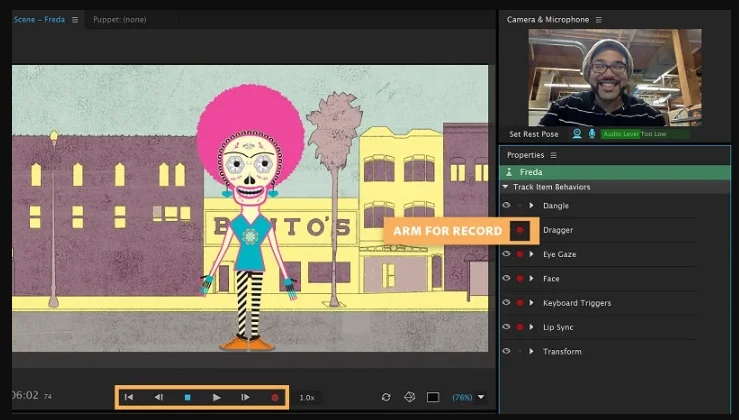Expand the Dangle behavior
Screen dimensions: 739x420
[x=532, y=206]
